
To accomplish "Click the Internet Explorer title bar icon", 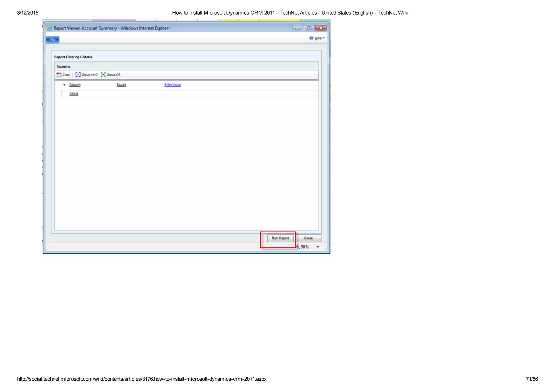I will point(49,28).
